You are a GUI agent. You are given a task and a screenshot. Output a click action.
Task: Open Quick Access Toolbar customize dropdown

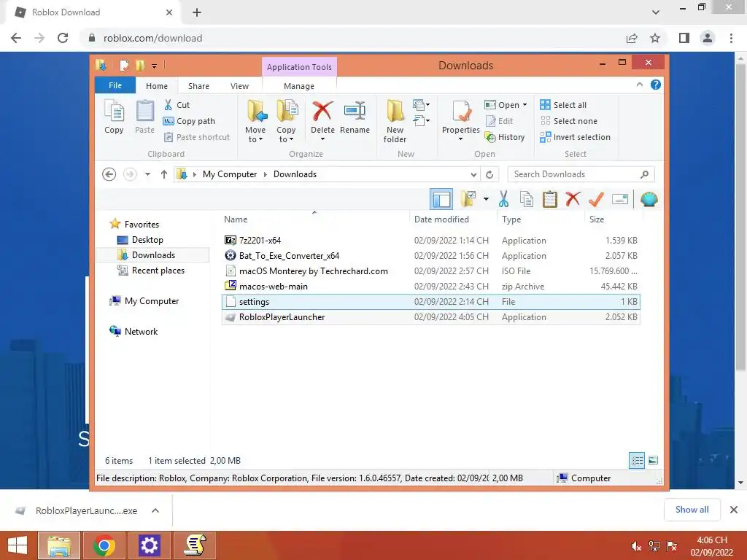155,66
